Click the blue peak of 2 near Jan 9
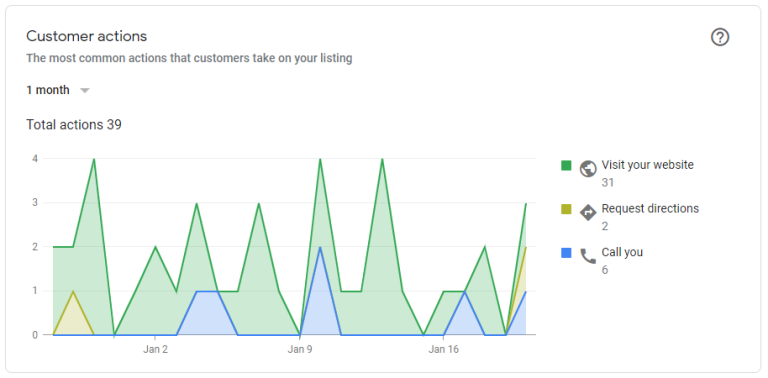 click(320, 247)
